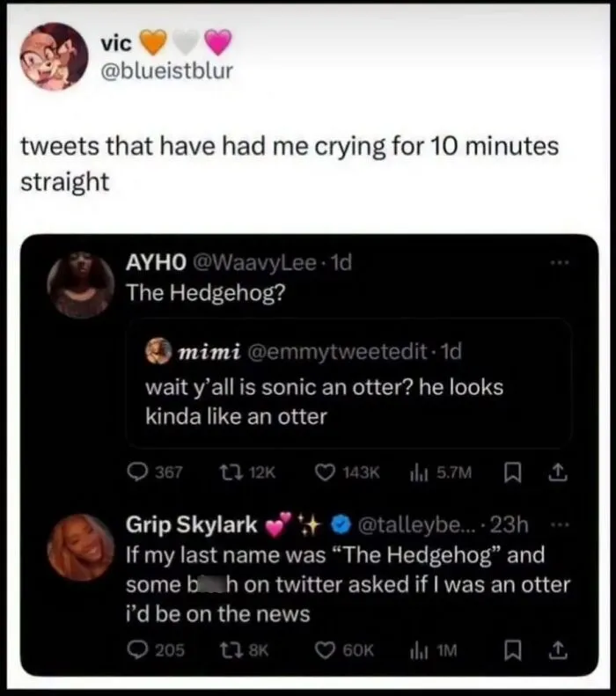Image resolution: width=616 pixels, height=696 pixels.
Task: Bookmark AYHO's The Hedgehog tweet
Action: tap(513, 473)
